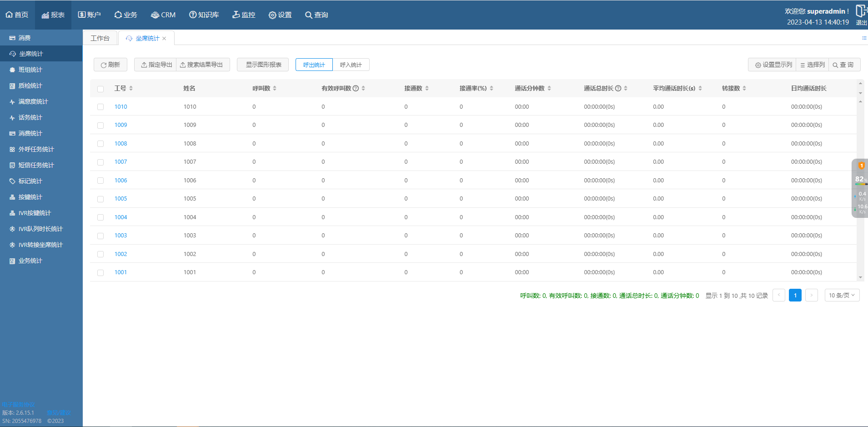Go to the previous page arrow
Image resolution: width=868 pixels, height=427 pixels.
779,295
